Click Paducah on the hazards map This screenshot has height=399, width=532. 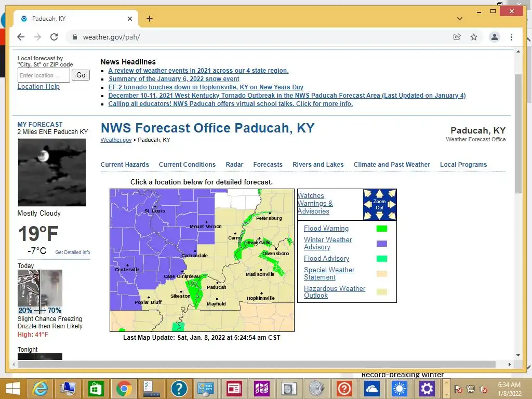coord(217,287)
